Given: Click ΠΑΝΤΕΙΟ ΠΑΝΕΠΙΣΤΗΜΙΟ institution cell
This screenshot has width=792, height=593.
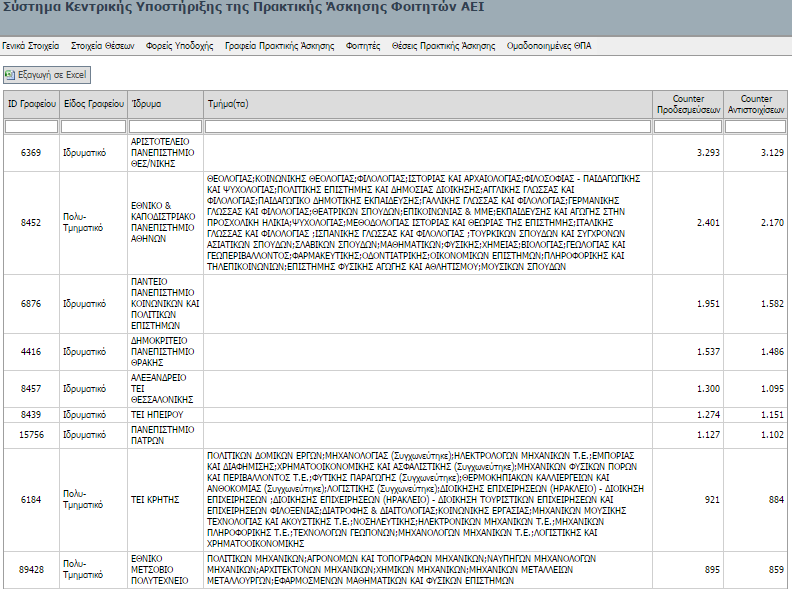Looking at the screenshot, I should [165, 304].
